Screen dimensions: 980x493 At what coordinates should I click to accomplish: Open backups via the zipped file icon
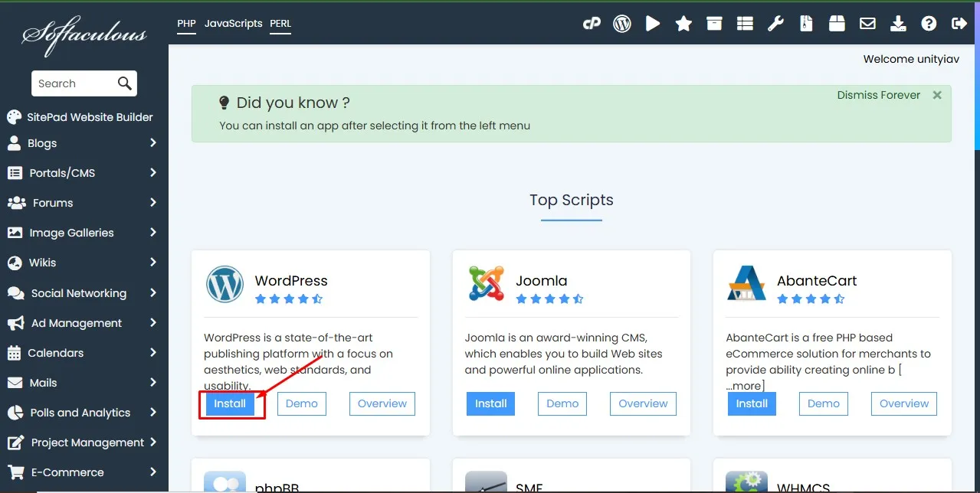click(806, 23)
